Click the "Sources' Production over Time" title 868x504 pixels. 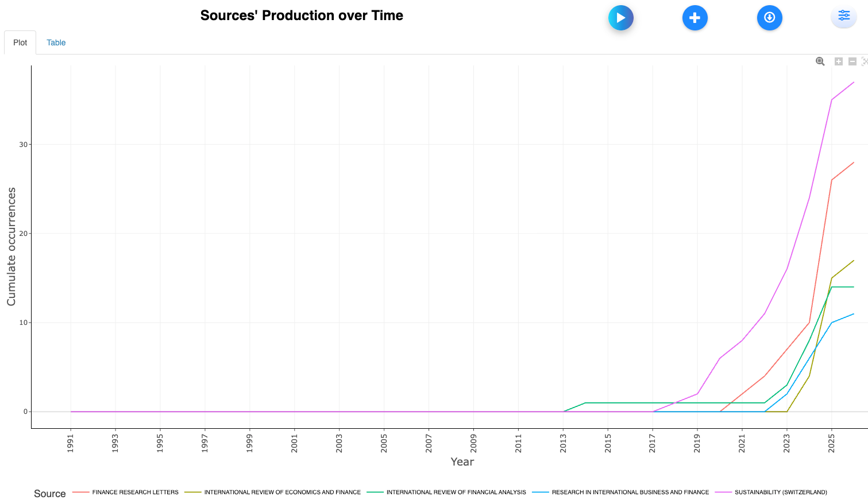[302, 15]
